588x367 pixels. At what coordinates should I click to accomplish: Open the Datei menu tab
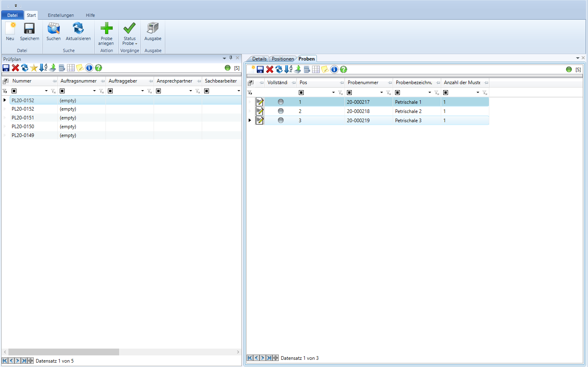click(12, 15)
